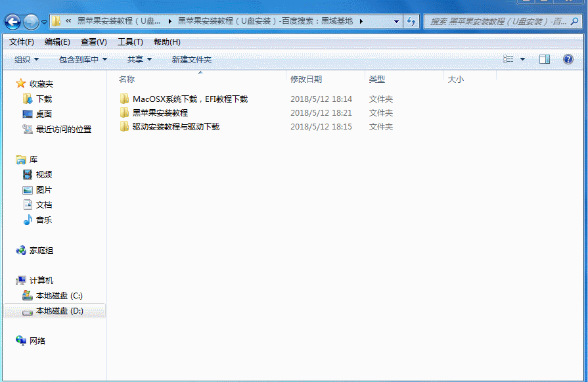Sort files by the 类型 column
The image size is (588, 382).
(377, 79)
